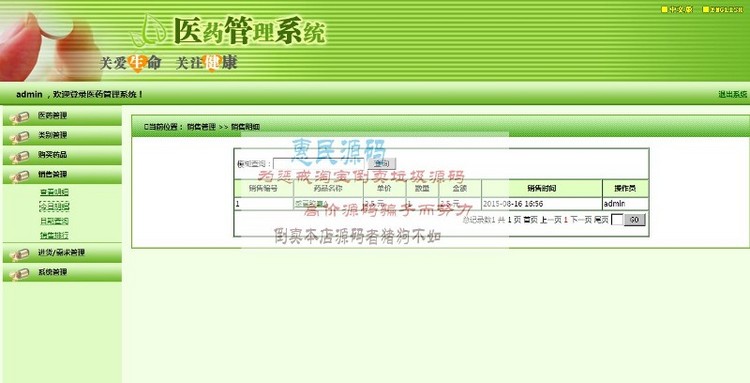Screen dimensions: 750x383
Task: Go to 尾页 in pagination
Action: [x=601, y=220]
